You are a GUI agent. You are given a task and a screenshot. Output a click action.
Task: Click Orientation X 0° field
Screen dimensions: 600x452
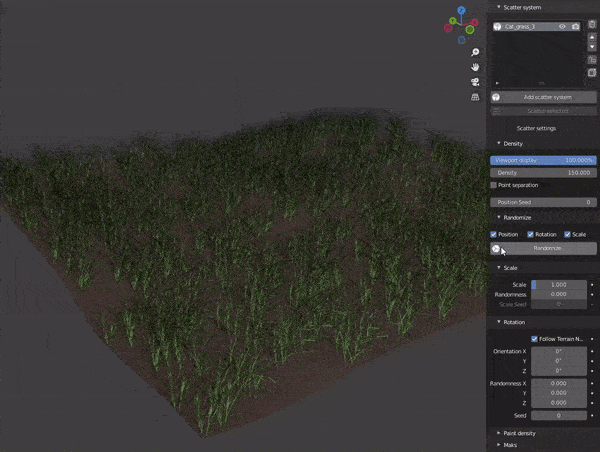pyautogui.click(x=559, y=351)
